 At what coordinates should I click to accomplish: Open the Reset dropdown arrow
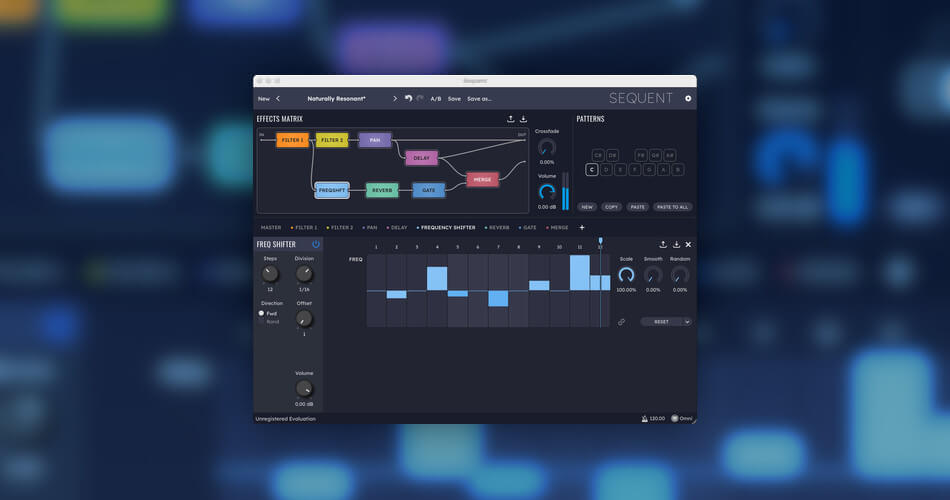coord(687,322)
